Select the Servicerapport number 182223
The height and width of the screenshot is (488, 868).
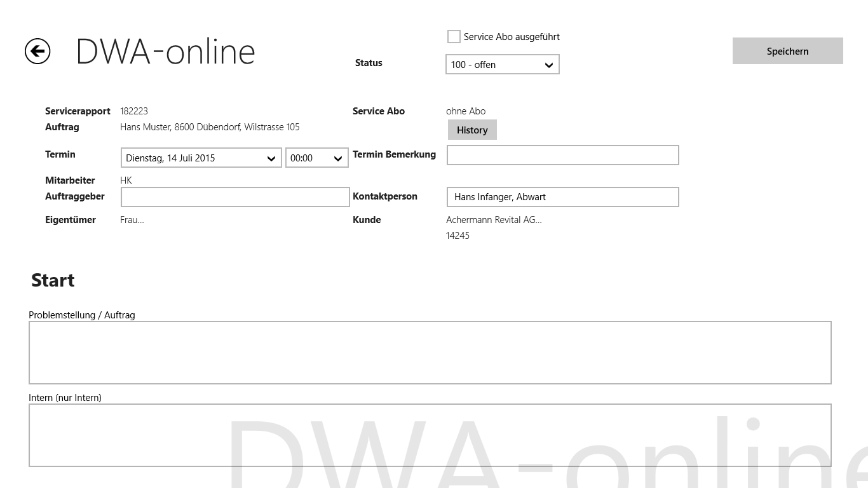(134, 111)
